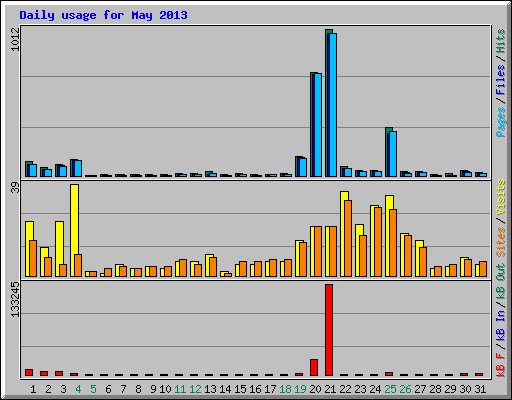Select day 2 on the x-axis

tap(48, 389)
